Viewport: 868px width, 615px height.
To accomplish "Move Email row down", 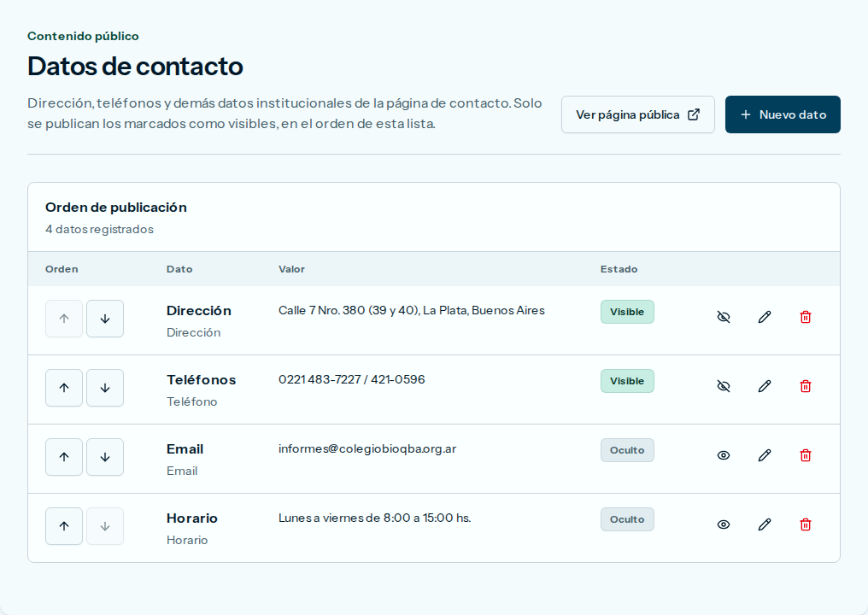I will click(105, 457).
